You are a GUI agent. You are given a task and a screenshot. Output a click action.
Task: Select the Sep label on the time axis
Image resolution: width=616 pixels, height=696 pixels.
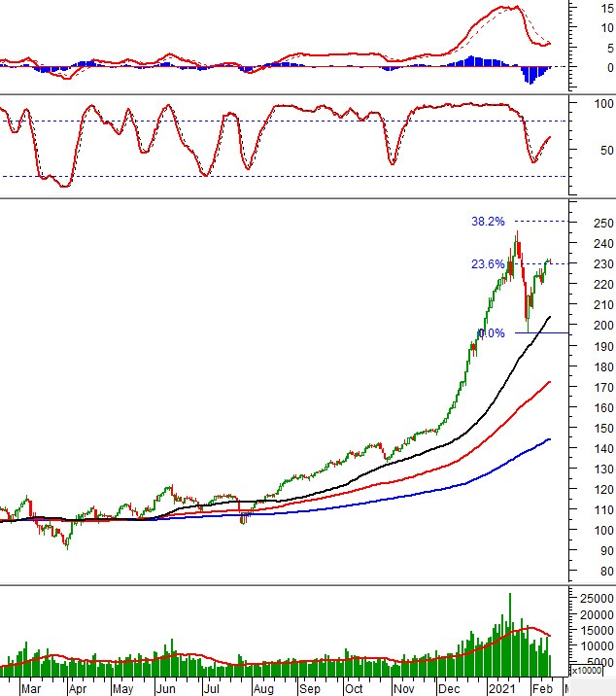coord(309,689)
